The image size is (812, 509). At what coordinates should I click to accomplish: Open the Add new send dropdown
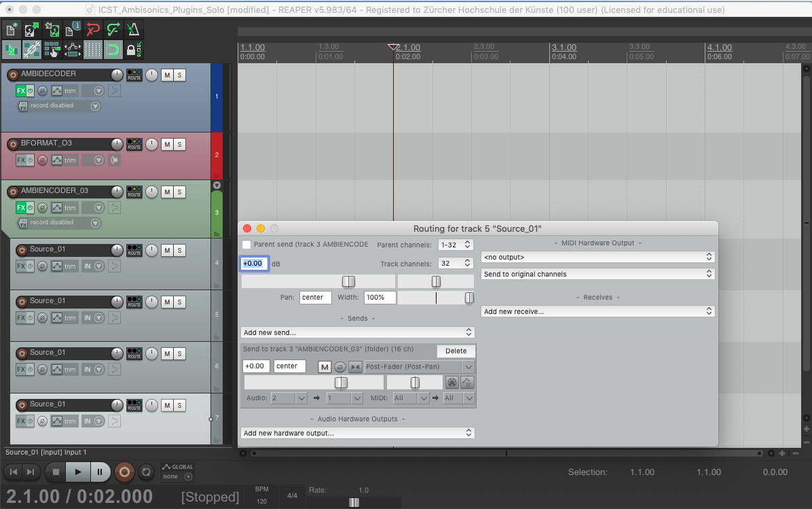click(x=357, y=332)
